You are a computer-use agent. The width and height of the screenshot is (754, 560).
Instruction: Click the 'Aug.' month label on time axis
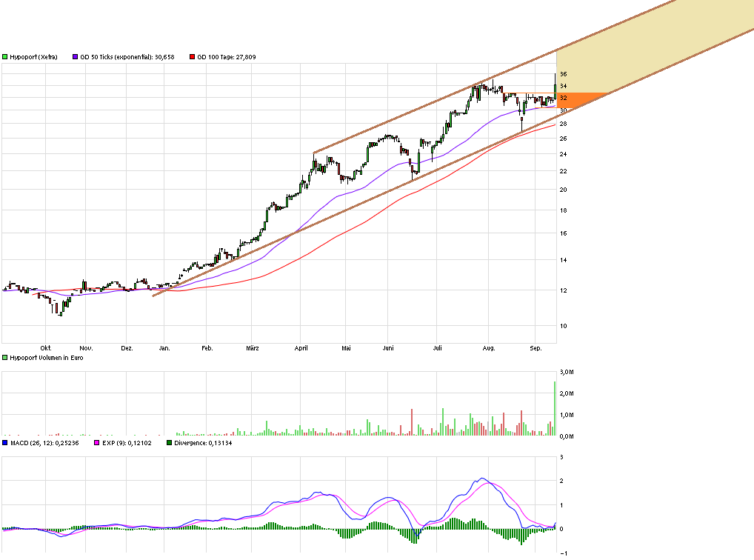pos(489,348)
